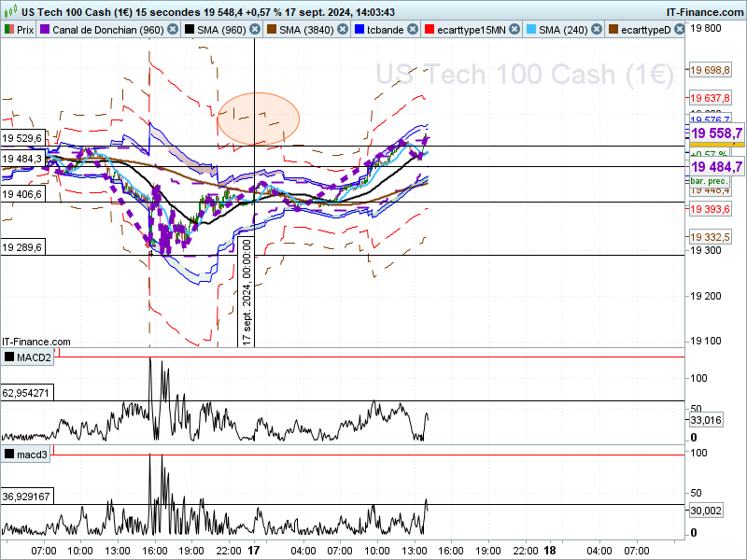This screenshot has width=747, height=560.
Task: Remove the ecarttype15MN indicator
Action: point(514,30)
